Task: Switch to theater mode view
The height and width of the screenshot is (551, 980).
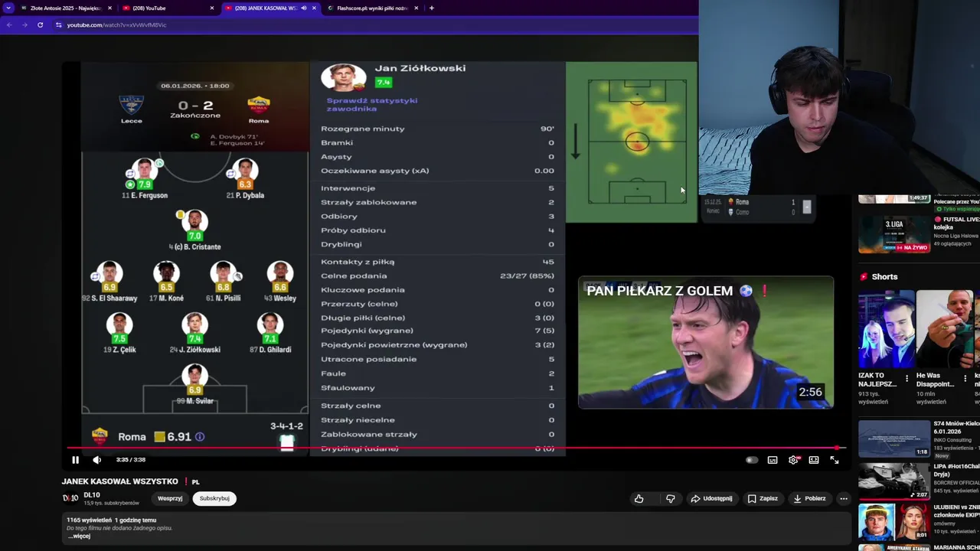Action: point(814,460)
